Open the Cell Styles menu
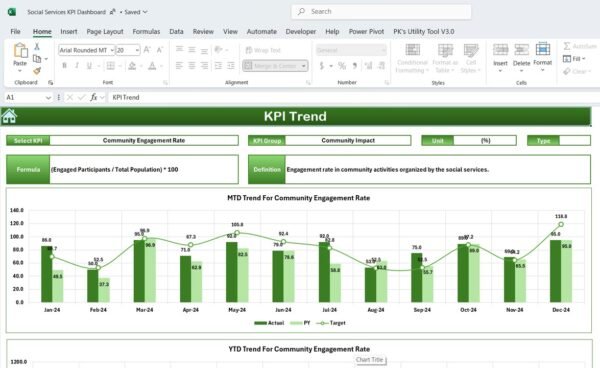 471,58
